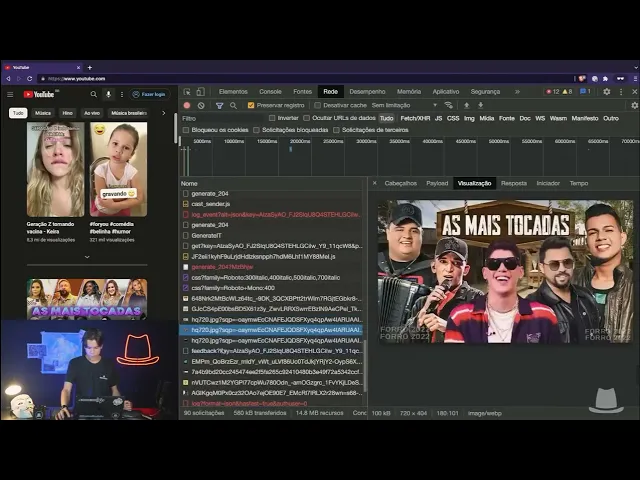Image resolution: width=640 pixels, height=480 pixels.
Task: Uncheck Preservar registro checkbox
Action: 251,105
